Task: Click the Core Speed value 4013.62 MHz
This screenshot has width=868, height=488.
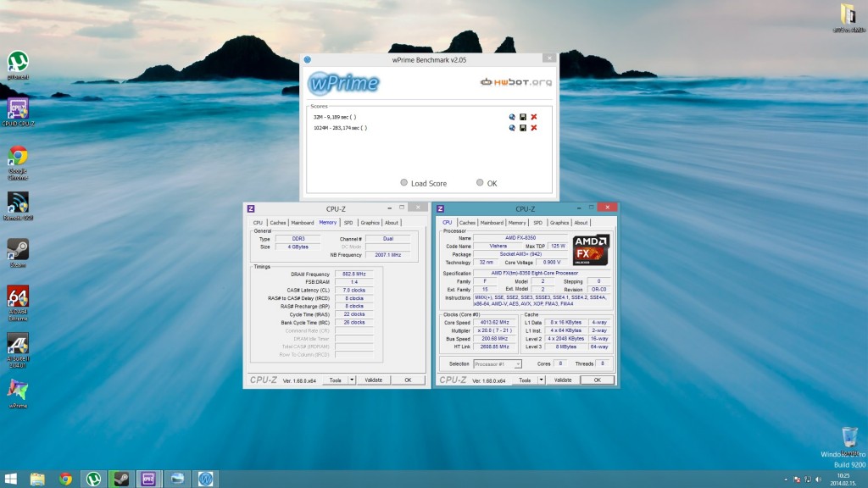Action: coord(495,322)
